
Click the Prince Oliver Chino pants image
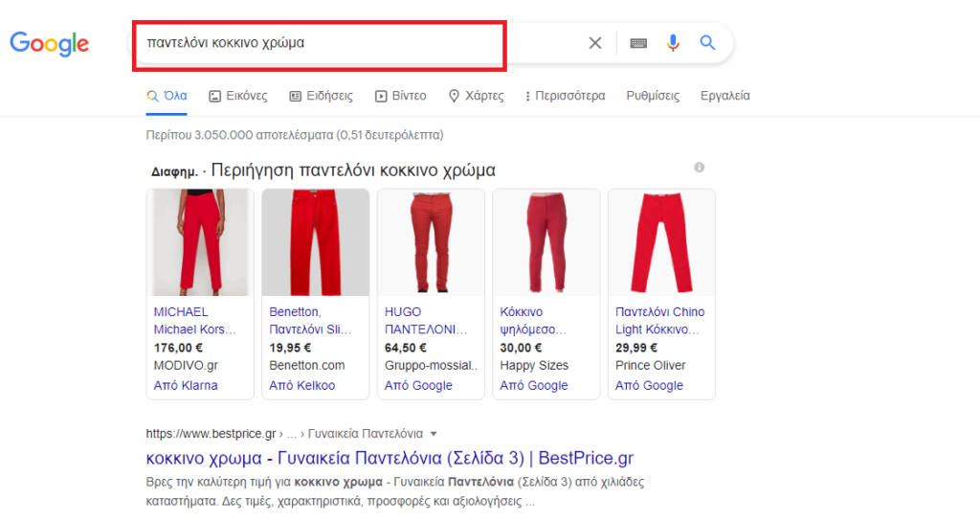[661, 242]
